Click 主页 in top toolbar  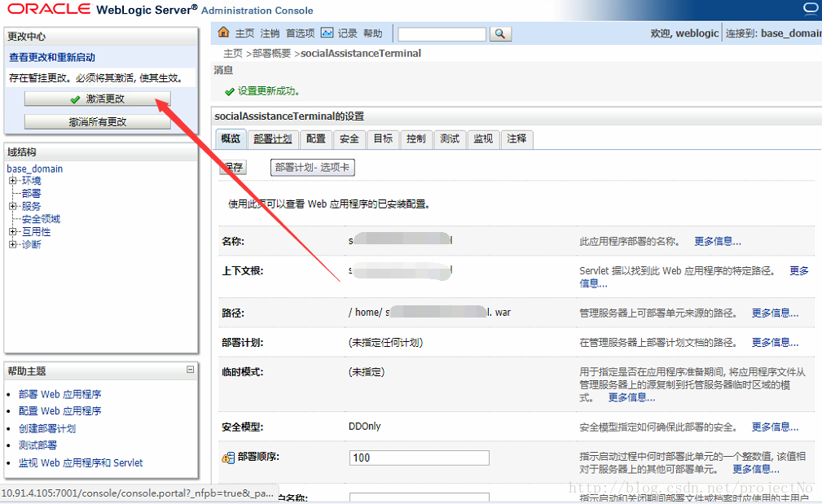(244, 33)
